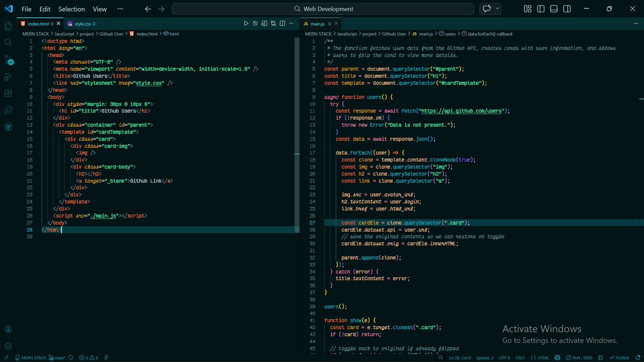Open remote window button in status bar
The width and height of the screenshot is (644, 362).
pyautogui.click(x=6, y=357)
